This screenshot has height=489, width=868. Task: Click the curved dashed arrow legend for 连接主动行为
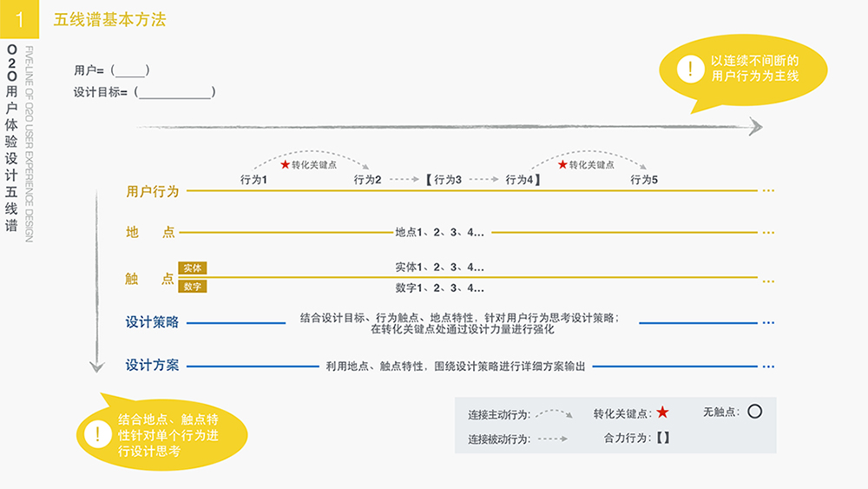pos(554,413)
